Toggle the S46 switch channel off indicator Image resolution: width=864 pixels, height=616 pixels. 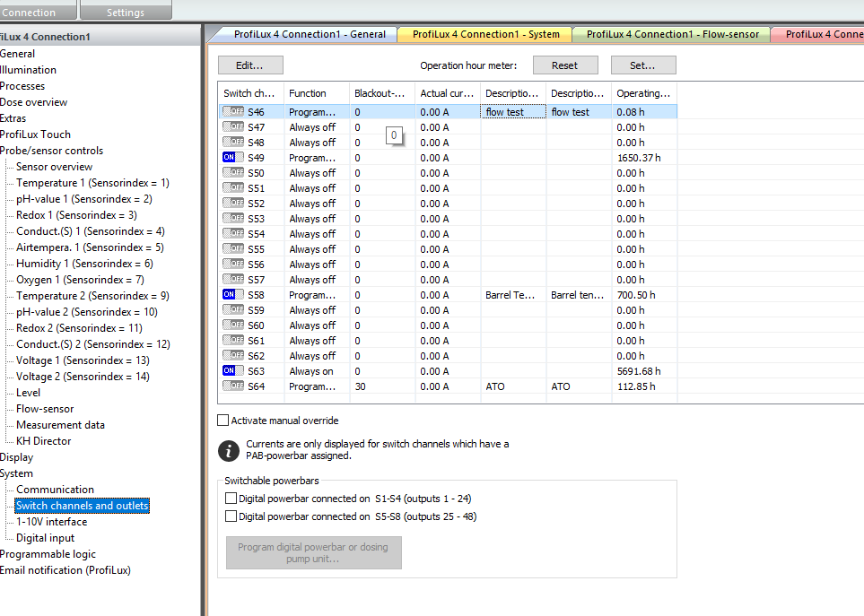[x=233, y=111]
